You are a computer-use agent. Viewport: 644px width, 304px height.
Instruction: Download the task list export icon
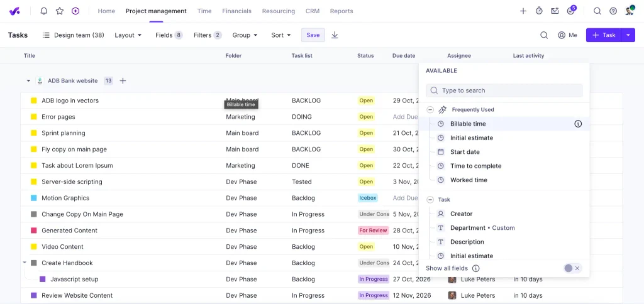(335, 35)
